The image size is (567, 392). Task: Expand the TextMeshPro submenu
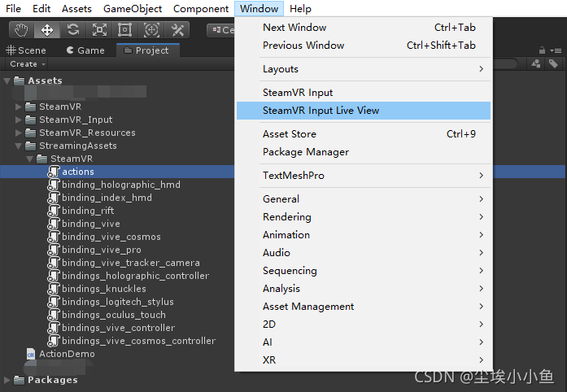[364, 176]
